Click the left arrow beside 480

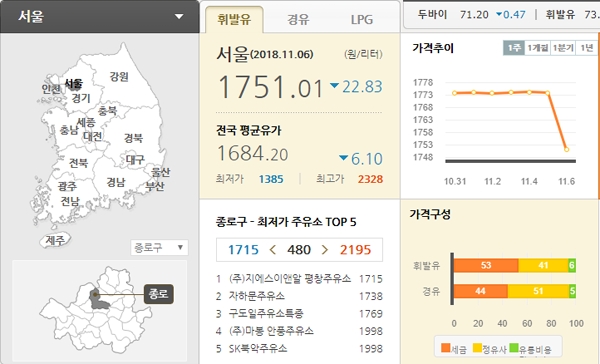click(273, 250)
